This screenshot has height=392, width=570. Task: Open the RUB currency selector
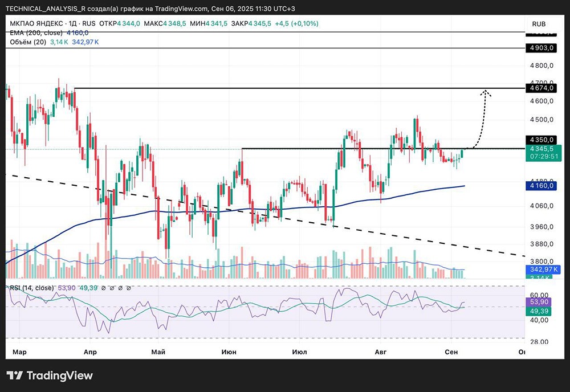[x=539, y=24]
